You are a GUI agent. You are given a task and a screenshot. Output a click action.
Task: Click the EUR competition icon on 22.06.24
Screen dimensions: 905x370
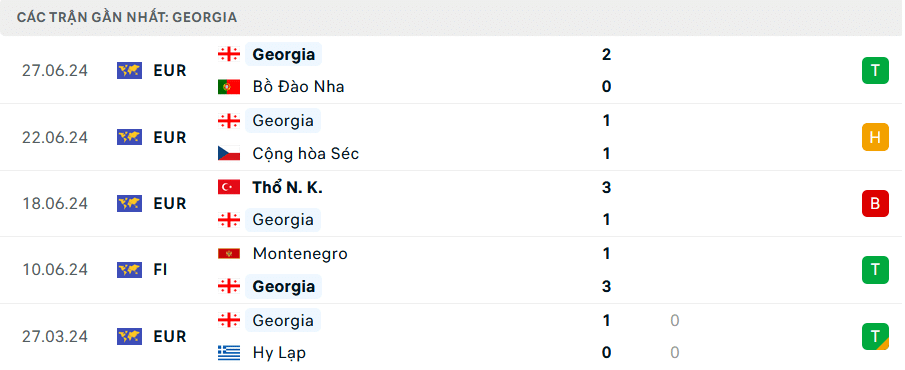(x=129, y=137)
